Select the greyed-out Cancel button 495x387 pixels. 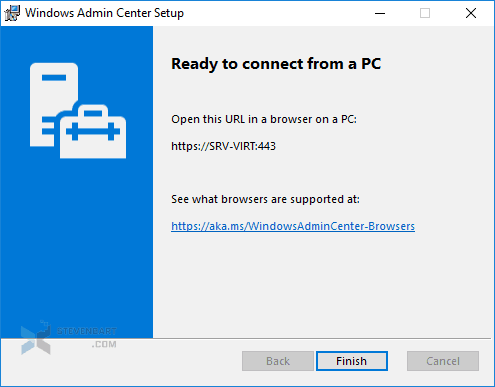(443, 361)
